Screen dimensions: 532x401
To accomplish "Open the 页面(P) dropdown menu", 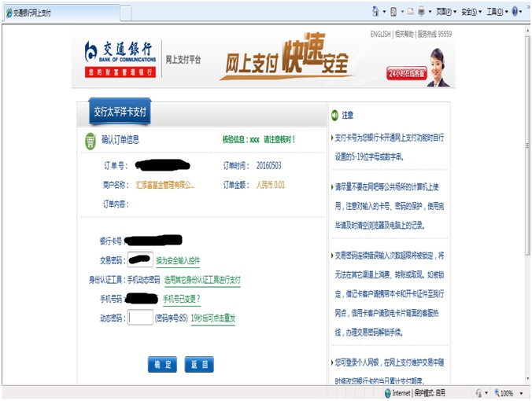I will (446, 12).
